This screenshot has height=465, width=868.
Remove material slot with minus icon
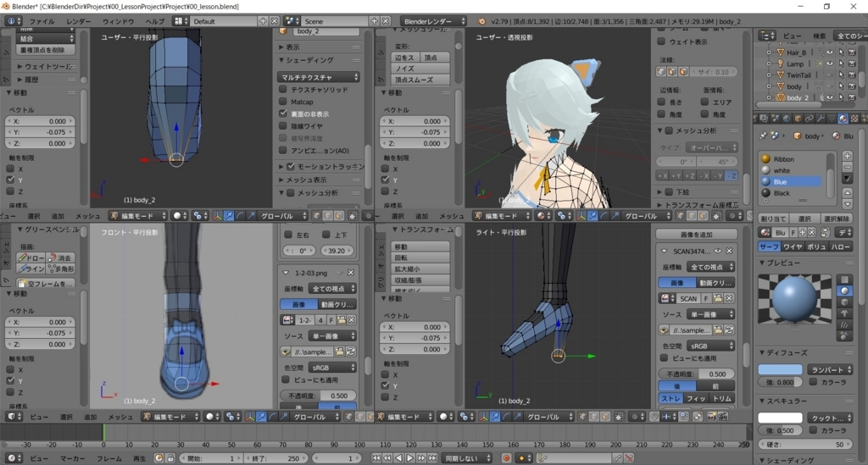tap(847, 167)
